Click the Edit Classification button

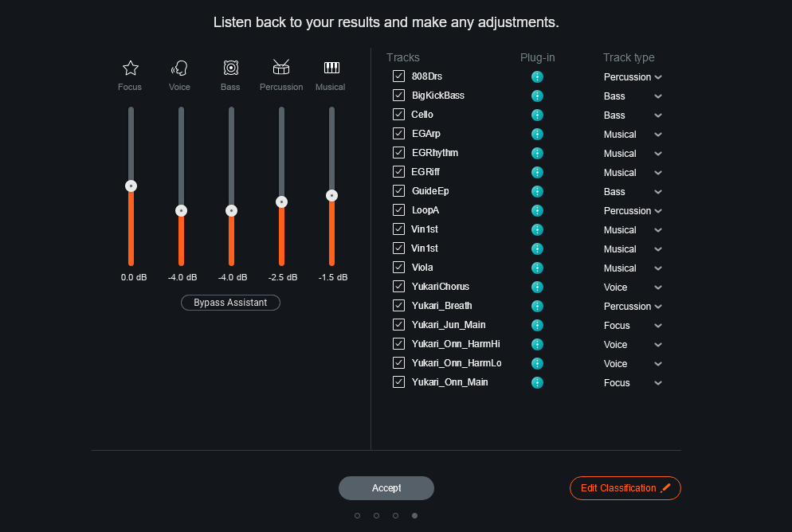(625, 488)
